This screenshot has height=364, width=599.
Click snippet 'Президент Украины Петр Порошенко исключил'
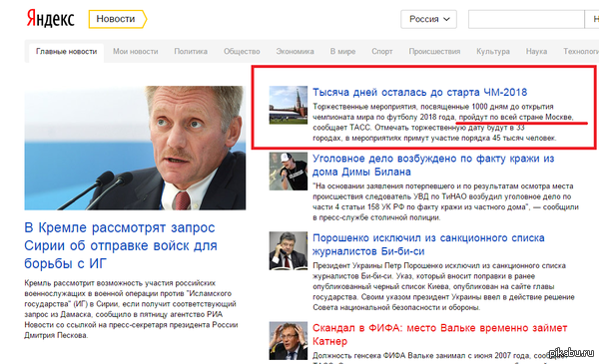(x=443, y=286)
